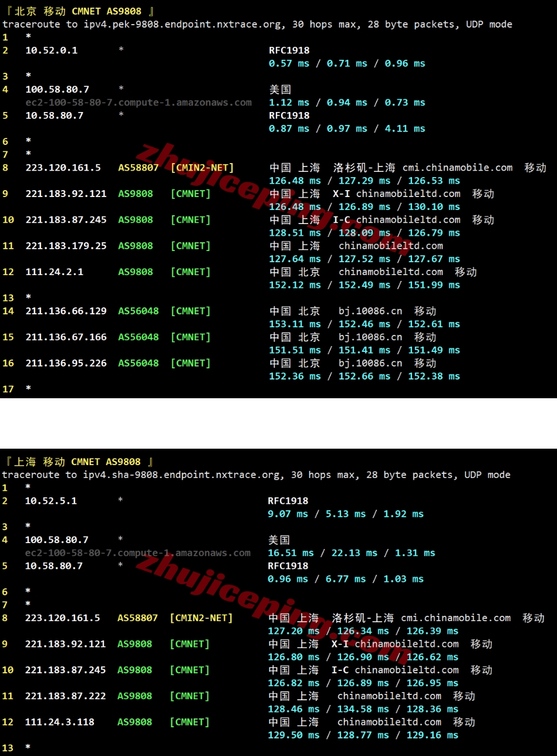Click IP address 221.183.179.25

66,246
